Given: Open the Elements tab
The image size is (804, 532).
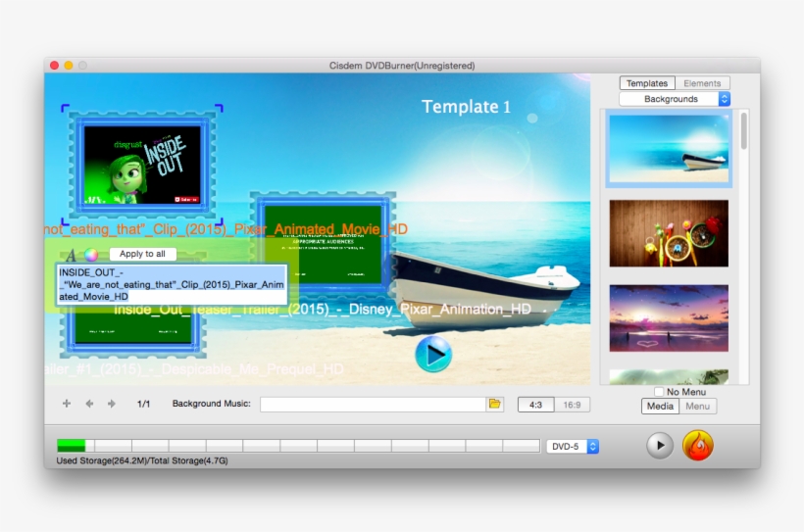Looking at the screenshot, I should click(702, 83).
